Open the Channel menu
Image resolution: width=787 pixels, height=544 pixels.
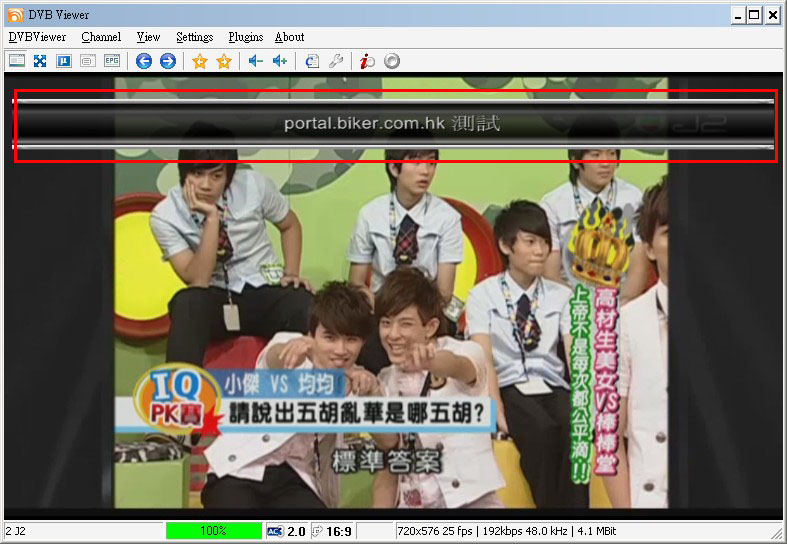(101, 37)
